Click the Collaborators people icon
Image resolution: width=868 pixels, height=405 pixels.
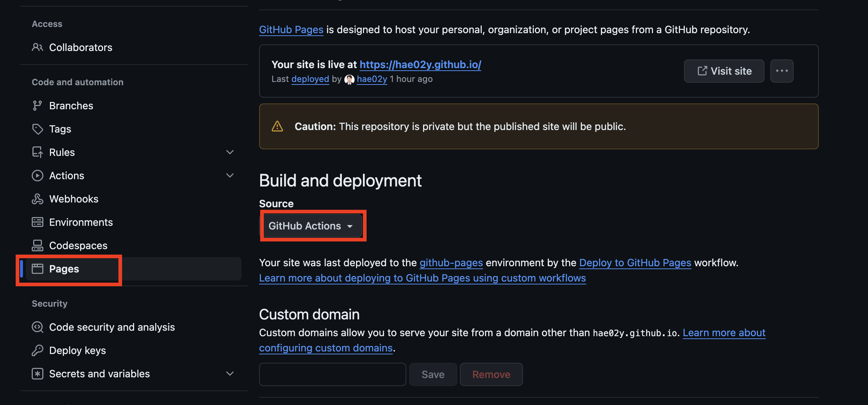point(37,47)
